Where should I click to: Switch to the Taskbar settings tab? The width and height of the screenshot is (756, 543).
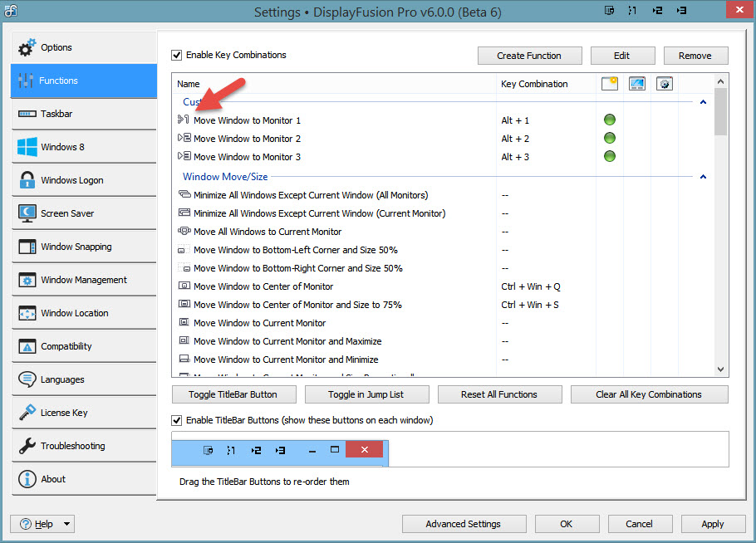point(84,114)
